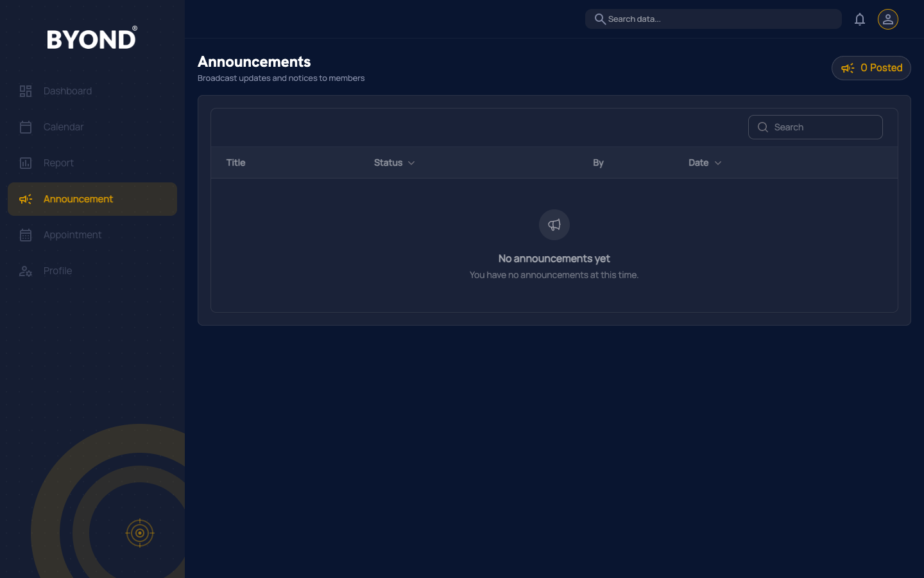Click the magnifier in Search data bar

click(x=600, y=19)
